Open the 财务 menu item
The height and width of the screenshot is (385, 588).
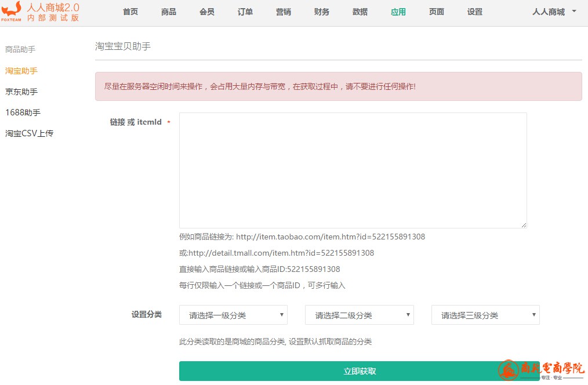(x=322, y=12)
